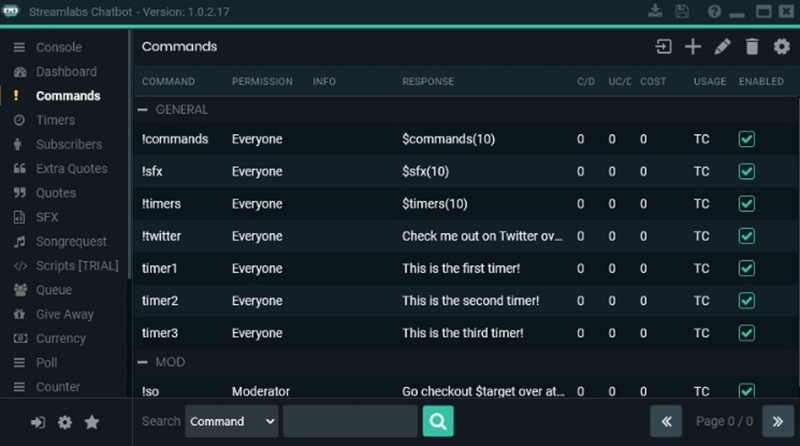The height and width of the screenshot is (446, 800).
Task: Click the Songrequest music note icon
Action: click(x=19, y=241)
